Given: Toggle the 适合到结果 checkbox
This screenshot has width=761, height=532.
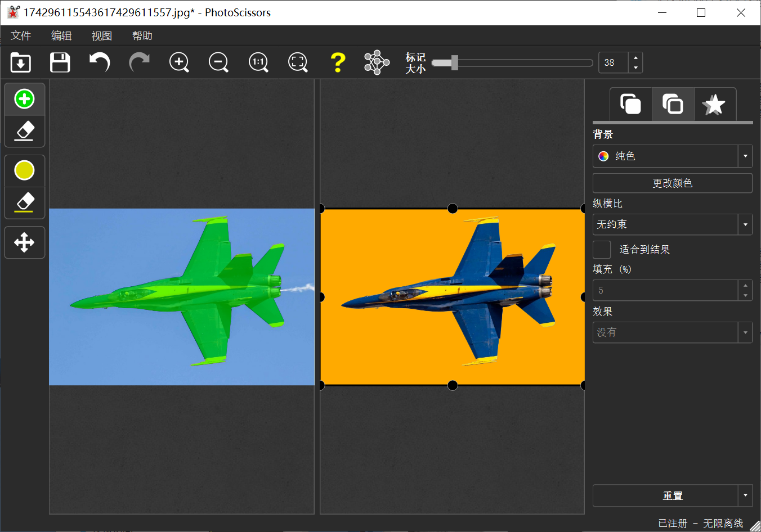Looking at the screenshot, I should [x=602, y=249].
